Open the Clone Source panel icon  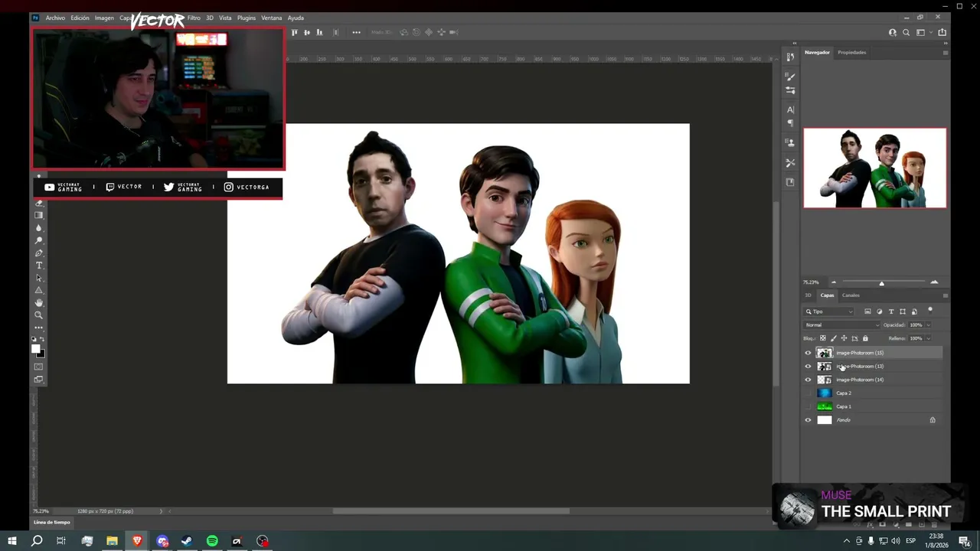791,142
